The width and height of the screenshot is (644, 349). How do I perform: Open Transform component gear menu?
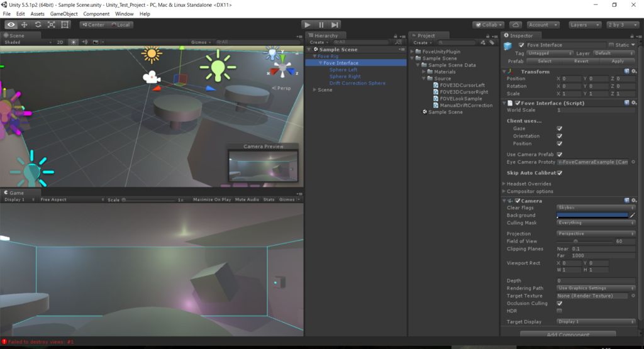tap(634, 72)
